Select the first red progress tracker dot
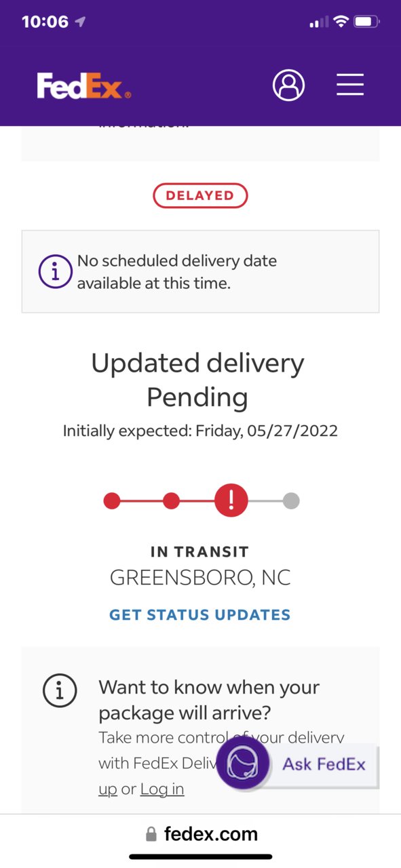The image size is (401, 868). pyautogui.click(x=112, y=501)
